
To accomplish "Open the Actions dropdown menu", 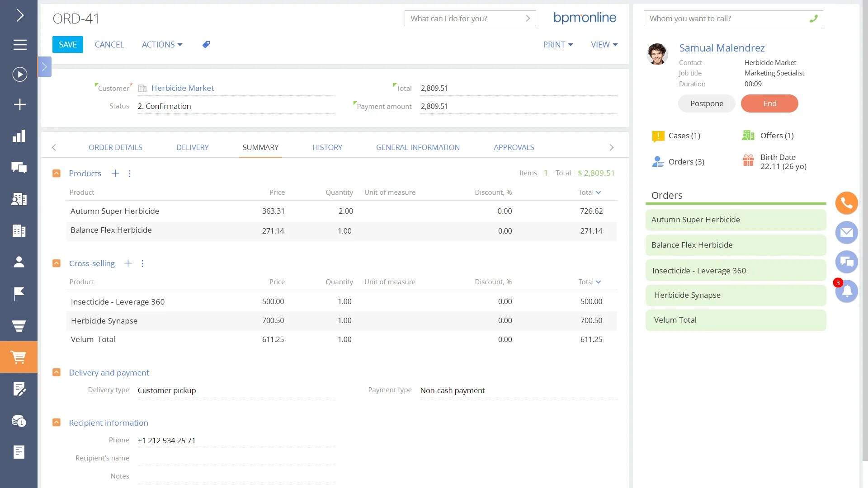I will [x=162, y=44].
